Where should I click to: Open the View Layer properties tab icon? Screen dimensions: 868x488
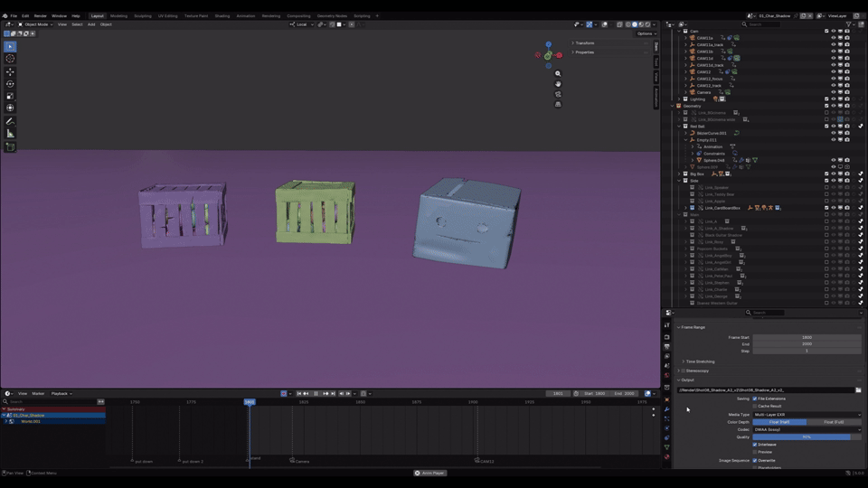pos(667,356)
